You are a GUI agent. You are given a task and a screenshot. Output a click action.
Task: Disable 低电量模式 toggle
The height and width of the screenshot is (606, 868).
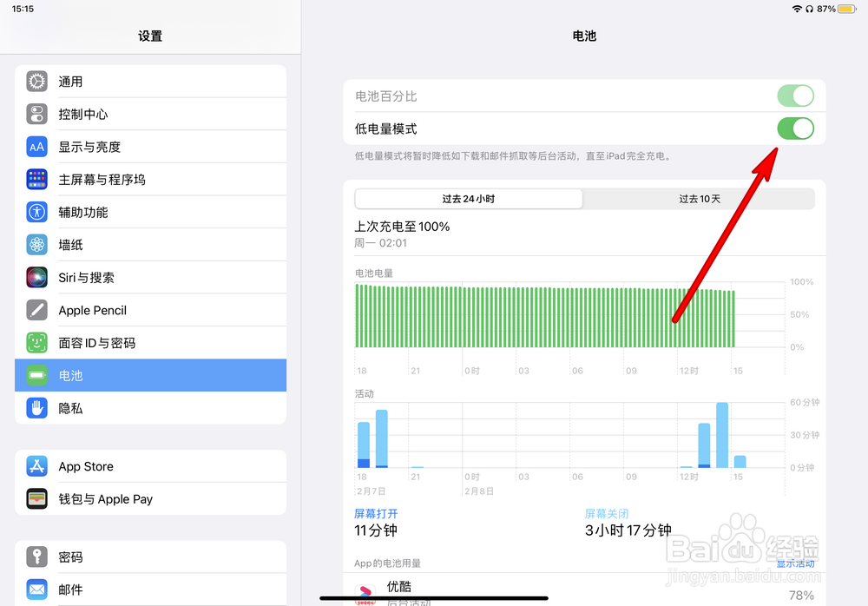[795, 128]
